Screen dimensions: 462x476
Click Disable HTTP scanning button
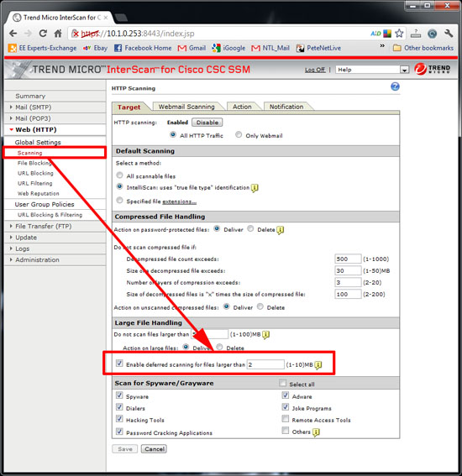click(207, 123)
